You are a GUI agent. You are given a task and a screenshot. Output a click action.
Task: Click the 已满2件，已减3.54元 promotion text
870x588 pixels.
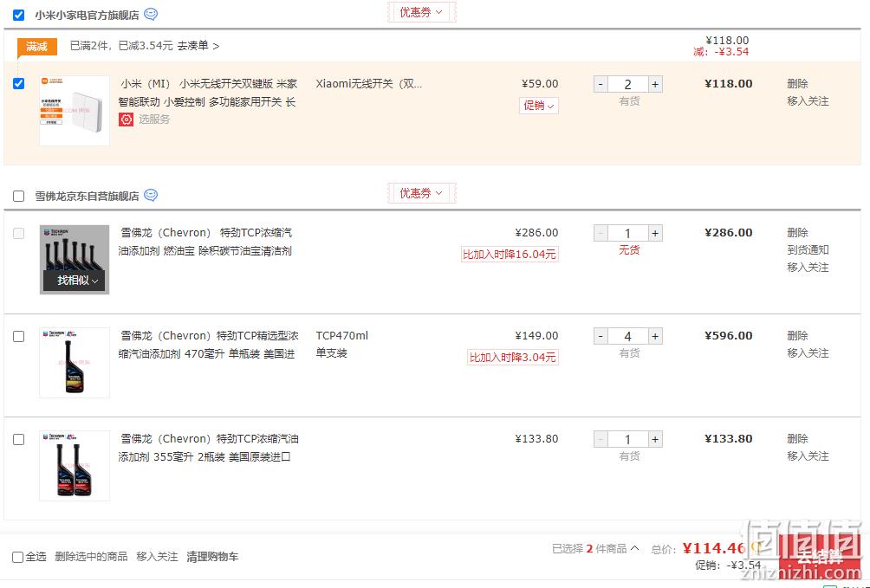[121, 46]
